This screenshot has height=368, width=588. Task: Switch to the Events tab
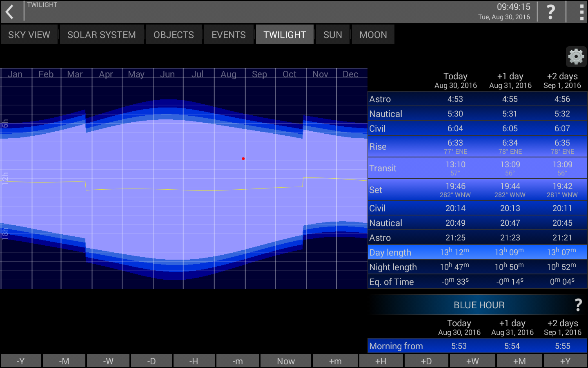pyautogui.click(x=229, y=35)
